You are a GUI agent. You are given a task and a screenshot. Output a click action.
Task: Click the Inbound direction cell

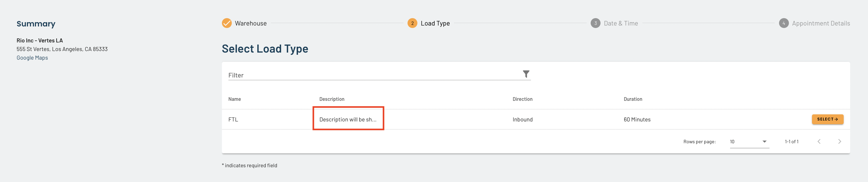[523, 119]
